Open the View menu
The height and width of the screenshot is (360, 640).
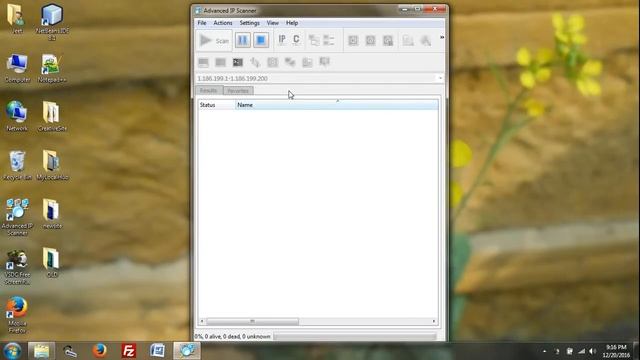tap(273, 23)
